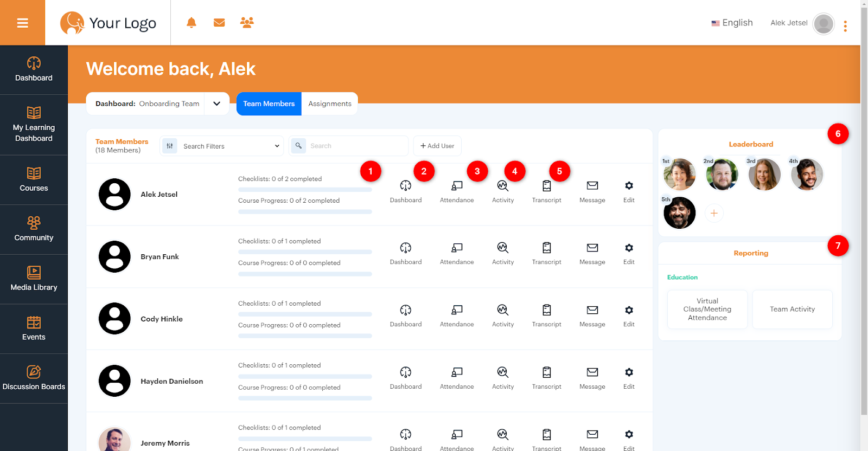Click the Add User button
868x451 pixels.
coord(437,146)
